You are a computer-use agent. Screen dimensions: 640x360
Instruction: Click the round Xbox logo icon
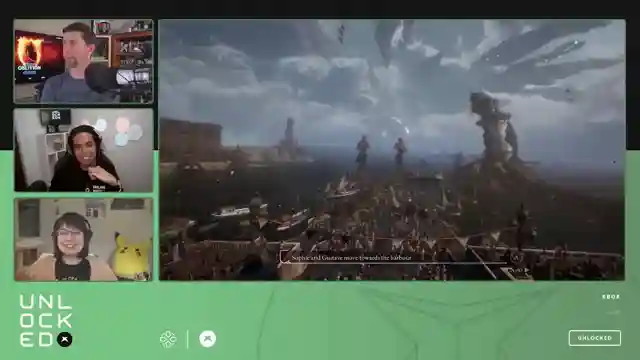coord(207,339)
